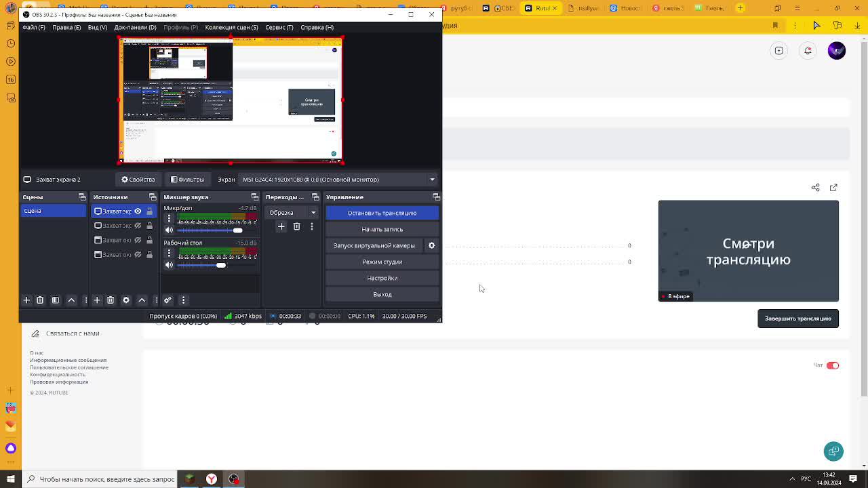
Task: Open user avatar on Rutube page
Action: (836, 51)
